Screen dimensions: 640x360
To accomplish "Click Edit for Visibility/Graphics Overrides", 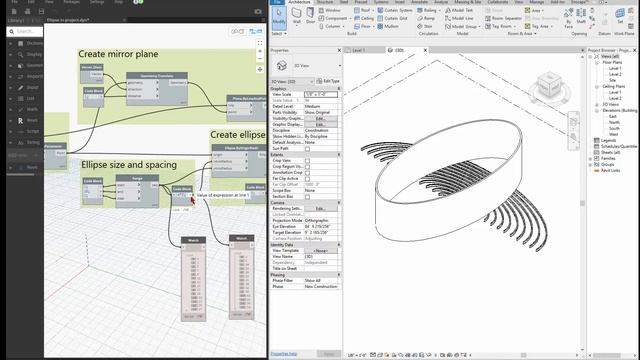I will click(x=321, y=118).
